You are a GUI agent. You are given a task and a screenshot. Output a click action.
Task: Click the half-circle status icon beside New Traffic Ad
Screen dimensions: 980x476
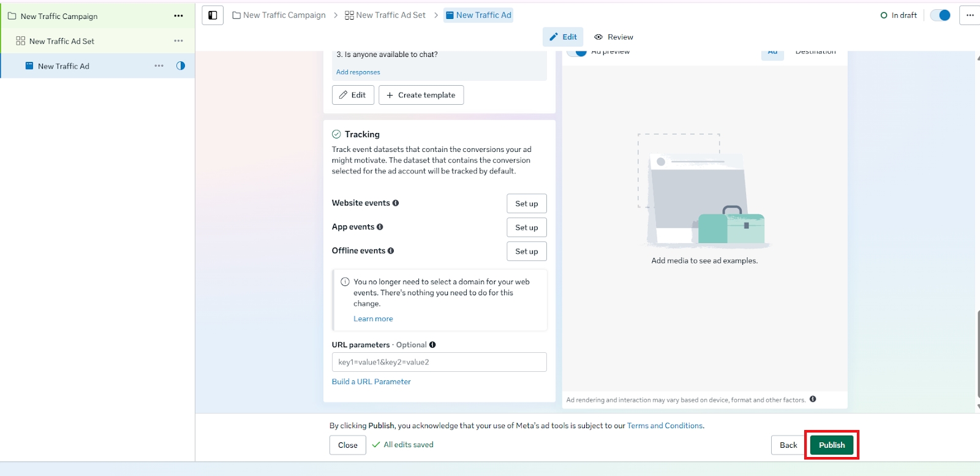tap(181, 66)
